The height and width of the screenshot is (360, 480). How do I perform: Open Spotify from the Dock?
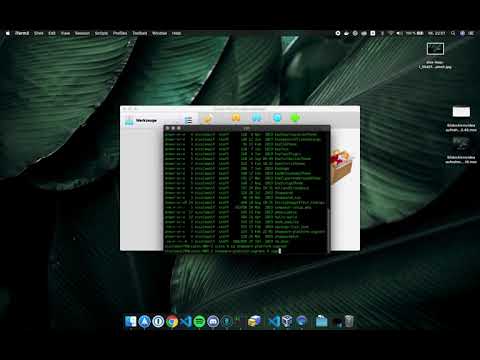(199, 321)
